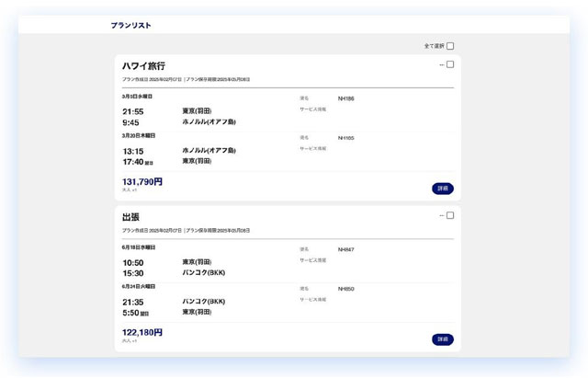588x378 pixels.
Task: Click the 21:55 departure time from 東京(羽田)
Action: pos(133,112)
